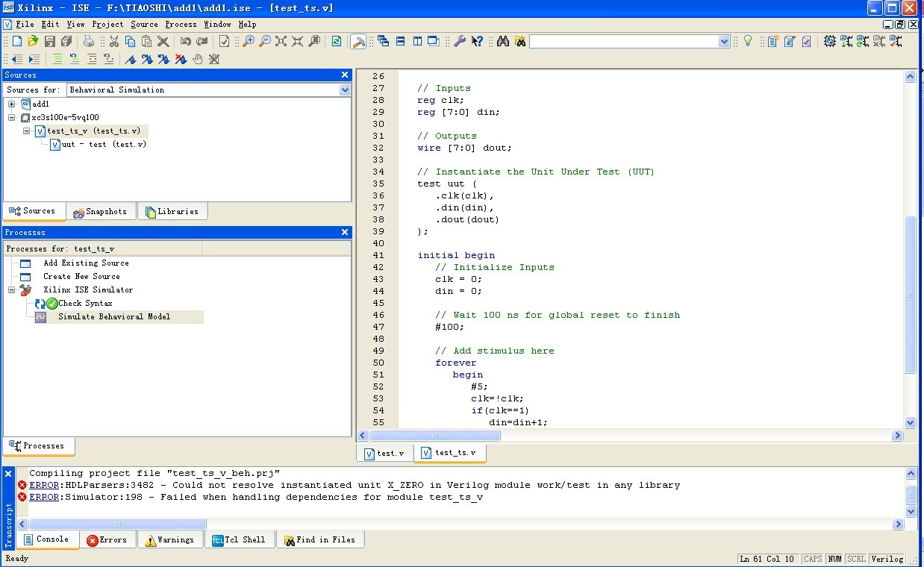Open the File menu
The image size is (924, 567).
pos(25,25)
